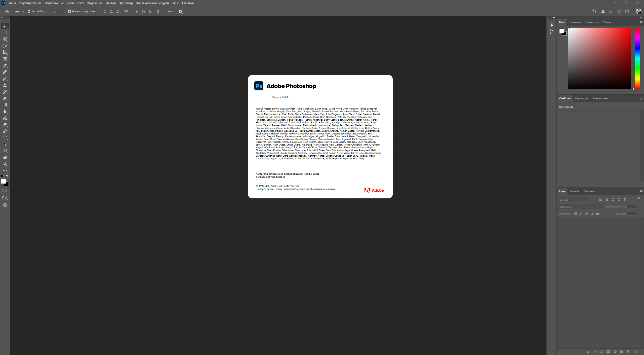Select the Brush tool
The width and height of the screenshot is (644, 355).
click(x=5, y=79)
